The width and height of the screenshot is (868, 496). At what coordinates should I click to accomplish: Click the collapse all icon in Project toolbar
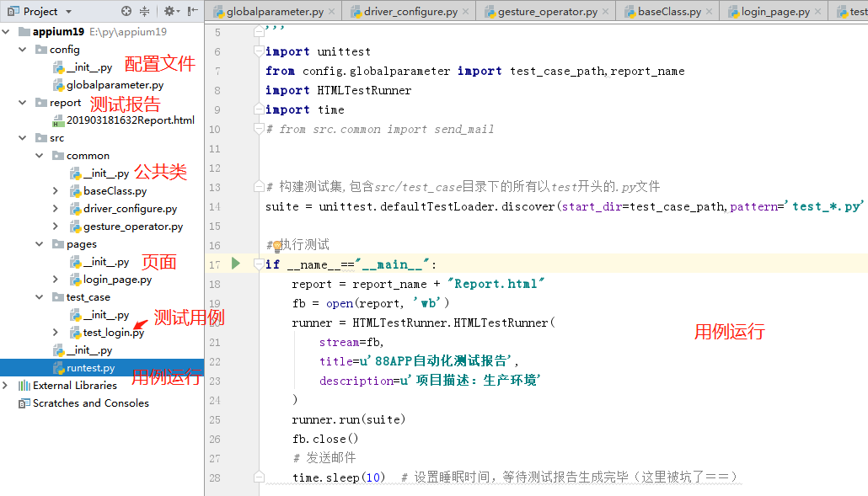point(144,11)
